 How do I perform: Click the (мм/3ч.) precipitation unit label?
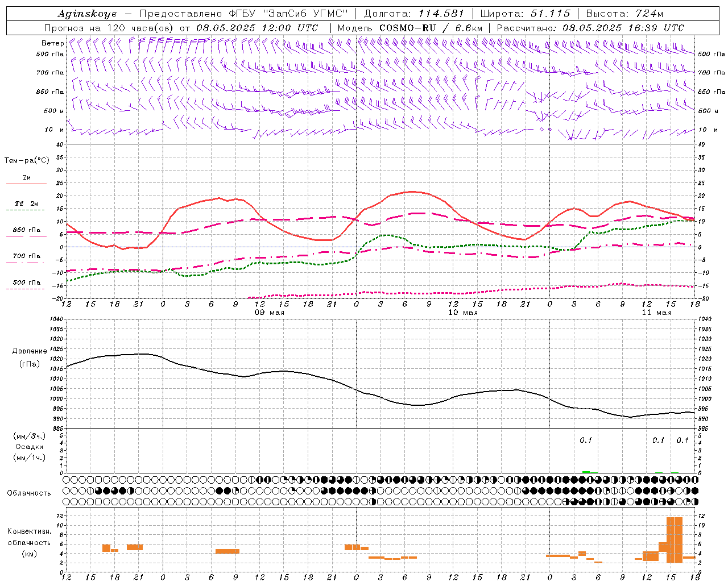tap(29, 436)
